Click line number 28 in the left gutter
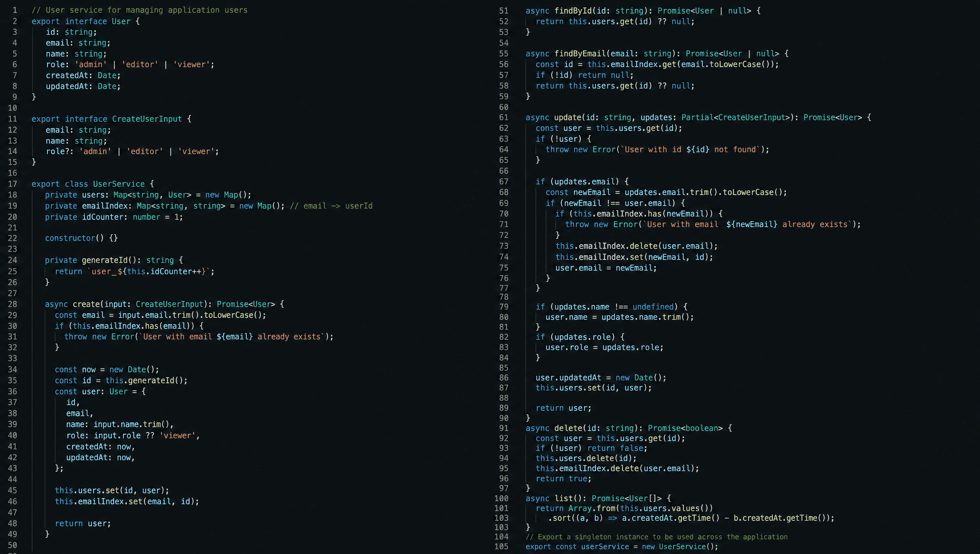 12,304
